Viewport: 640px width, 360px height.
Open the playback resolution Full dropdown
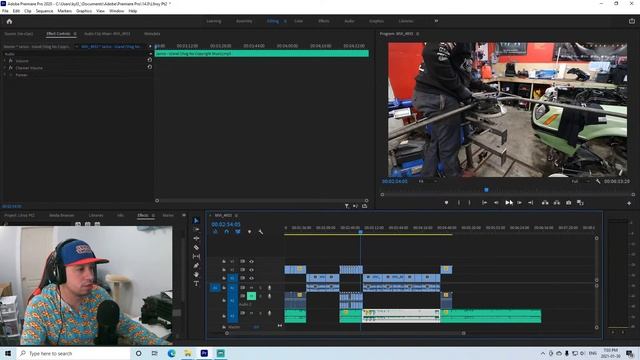580,181
